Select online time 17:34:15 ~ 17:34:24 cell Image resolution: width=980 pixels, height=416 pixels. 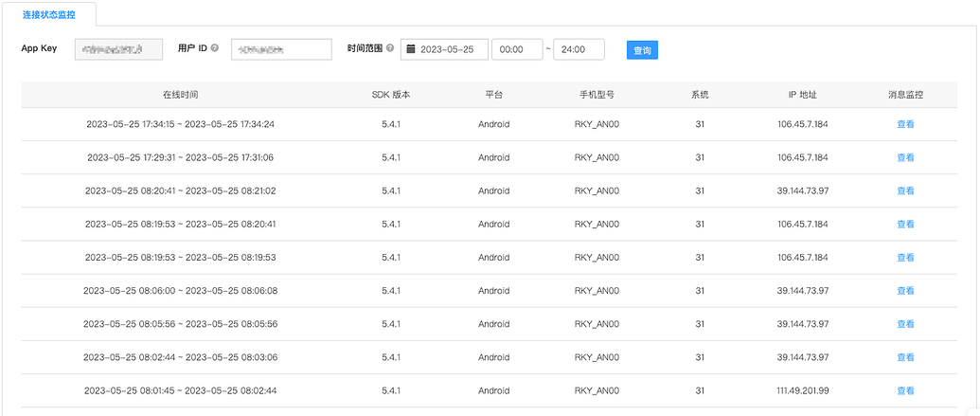181,124
